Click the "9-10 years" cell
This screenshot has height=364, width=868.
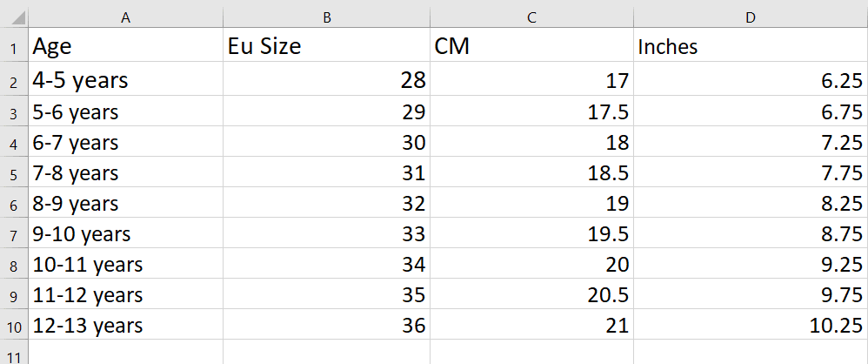pyautogui.click(x=126, y=234)
